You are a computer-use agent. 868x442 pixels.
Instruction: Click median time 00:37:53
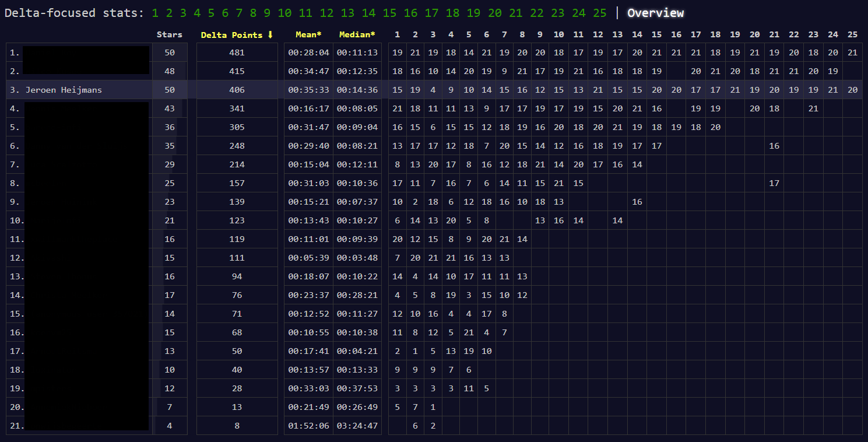357,388
